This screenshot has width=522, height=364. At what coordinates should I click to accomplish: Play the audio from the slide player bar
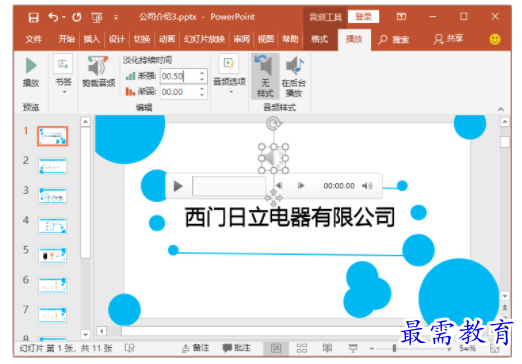click(178, 186)
